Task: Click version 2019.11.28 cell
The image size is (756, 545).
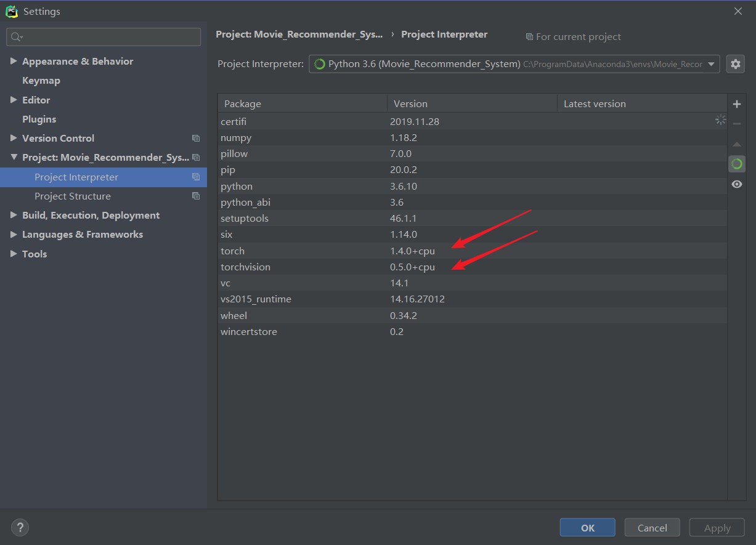Action: [x=415, y=121]
